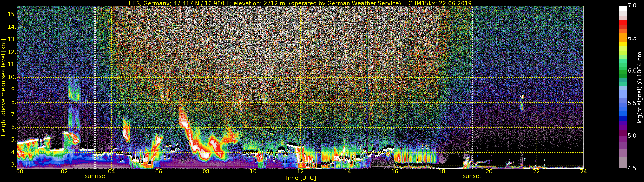Click the "sunrise" label below the time axis
The image size is (644, 182).
tap(95, 176)
